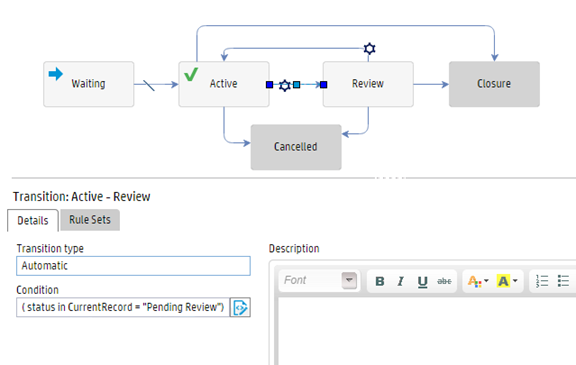Select the Closure phase box
This screenshot has height=365, width=576.
(x=494, y=84)
